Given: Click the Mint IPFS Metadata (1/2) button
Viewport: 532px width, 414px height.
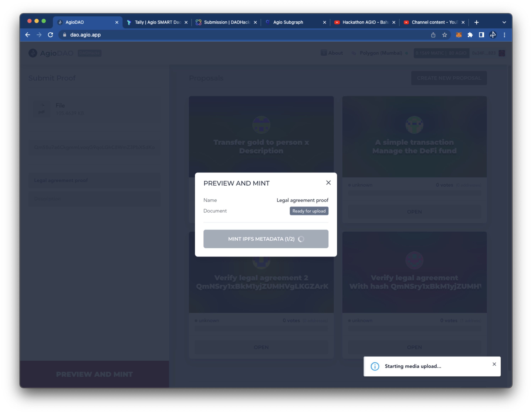Looking at the screenshot, I should coord(266,239).
